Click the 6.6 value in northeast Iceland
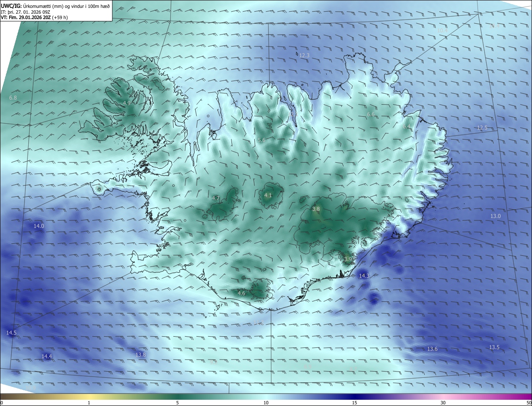Viewport: 532px width, 406px height. tap(371, 114)
